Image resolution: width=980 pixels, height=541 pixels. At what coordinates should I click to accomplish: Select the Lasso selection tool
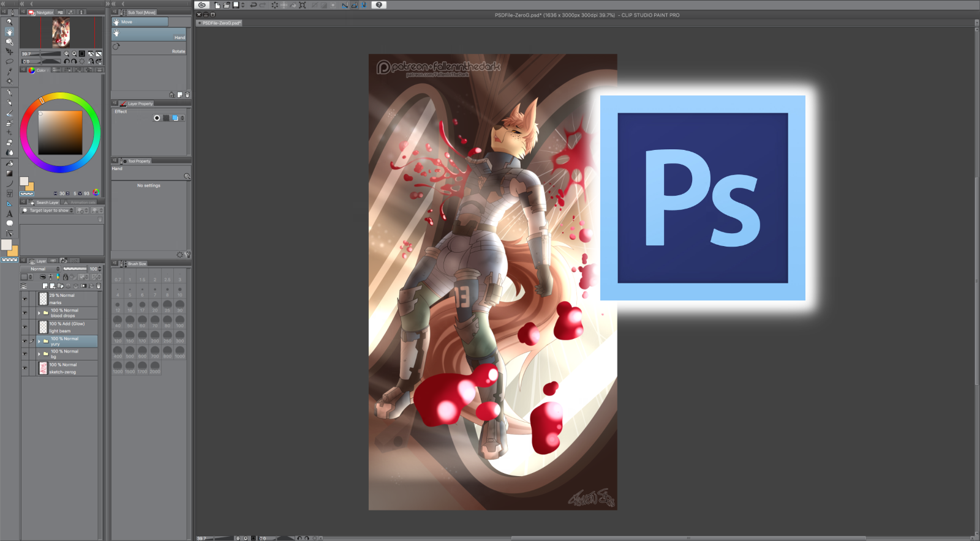(9, 61)
